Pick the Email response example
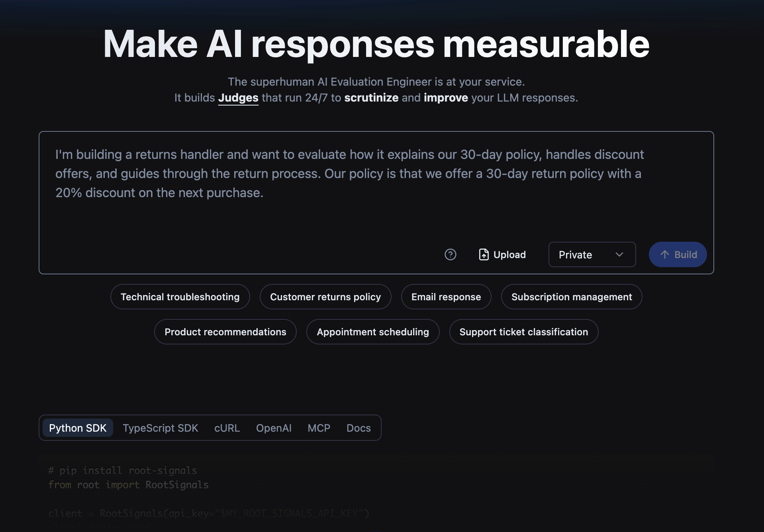This screenshot has width=764, height=532. [x=446, y=297]
